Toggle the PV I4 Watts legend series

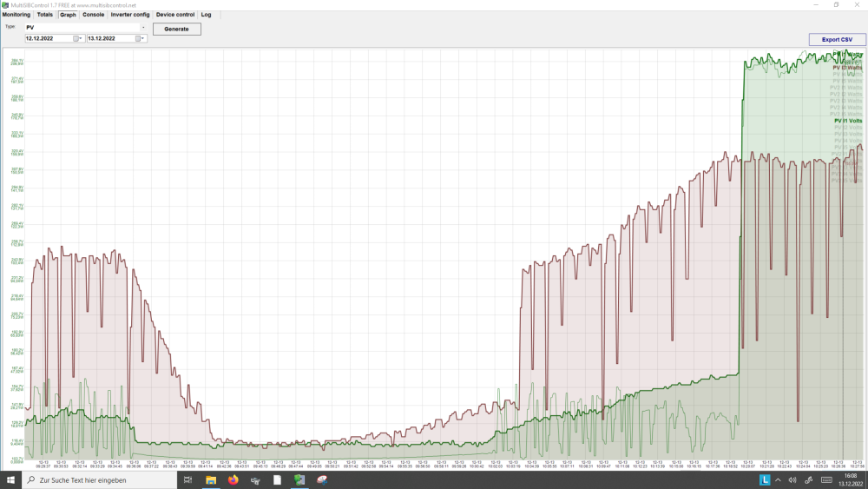[847, 74]
